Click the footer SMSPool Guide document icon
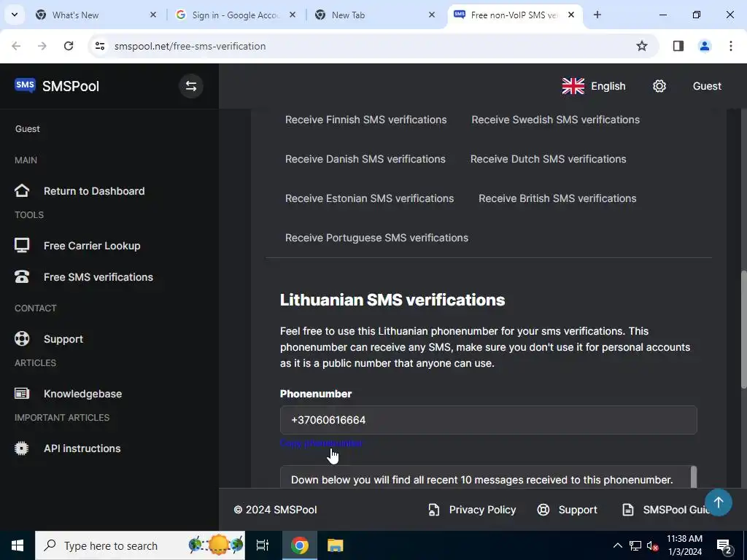Screen dimensions: 747x560 pyautogui.click(x=628, y=510)
